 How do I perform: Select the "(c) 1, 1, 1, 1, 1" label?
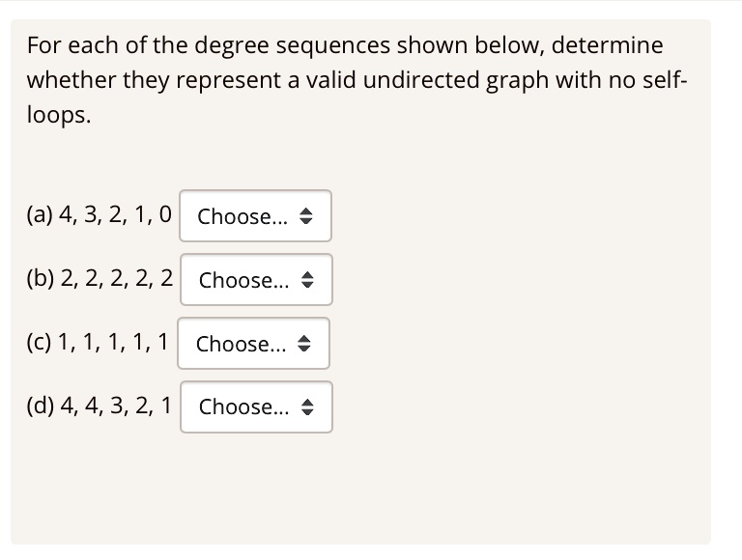tap(99, 343)
